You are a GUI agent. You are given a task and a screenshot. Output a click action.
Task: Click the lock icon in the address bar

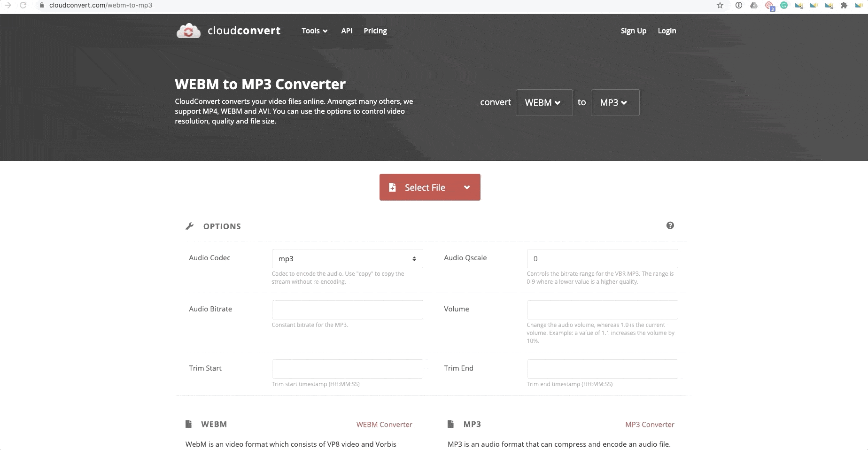pos(42,6)
